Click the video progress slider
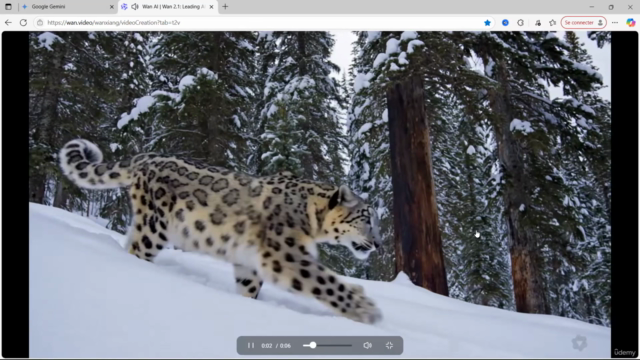Image resolution: width=640 pixels, height=360 pixels. [327, 345]
